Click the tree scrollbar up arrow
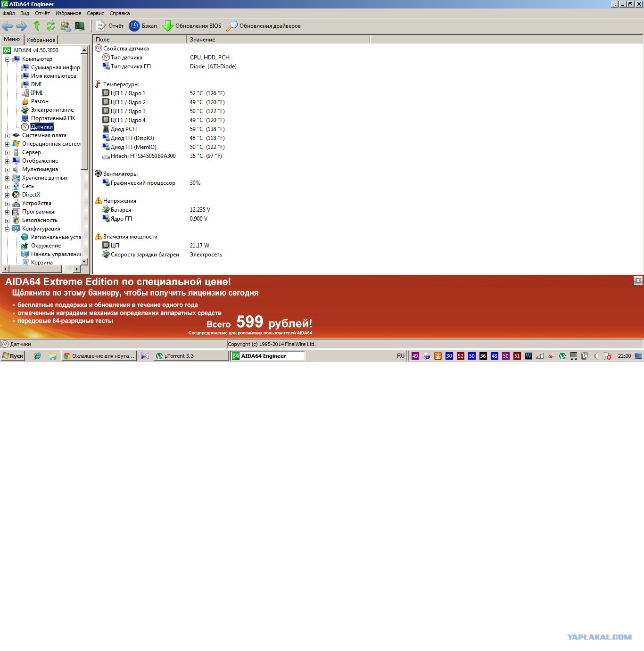This screenshot has height=651, width=644. point(84,50)
